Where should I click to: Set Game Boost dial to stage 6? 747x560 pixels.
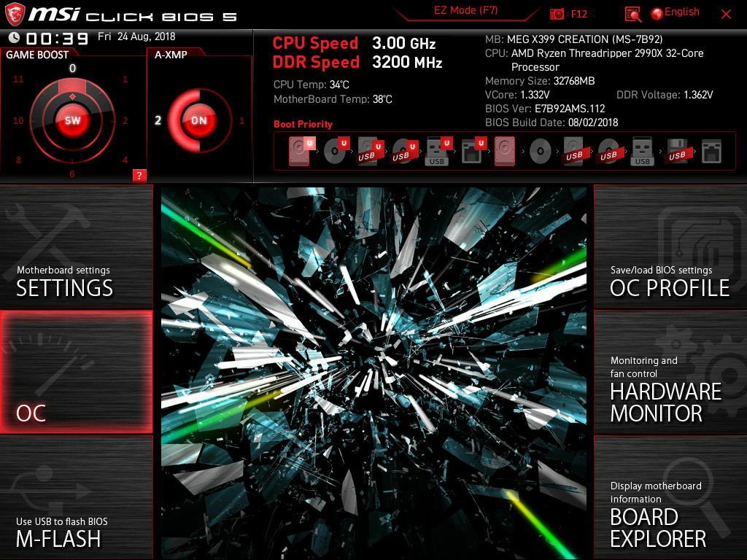pyautogui.click(x=72, y=174)
